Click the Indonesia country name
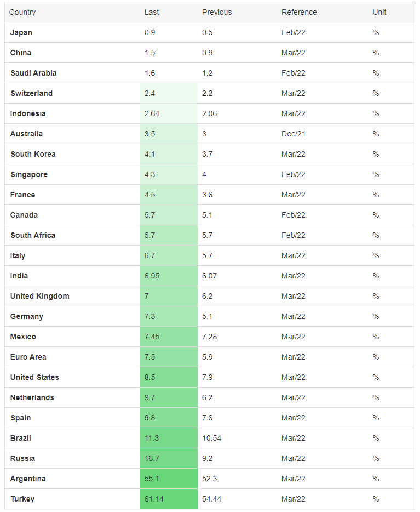The width and height of the screenshot is (420, 512). pyautogui.click(x=28, y=113)
